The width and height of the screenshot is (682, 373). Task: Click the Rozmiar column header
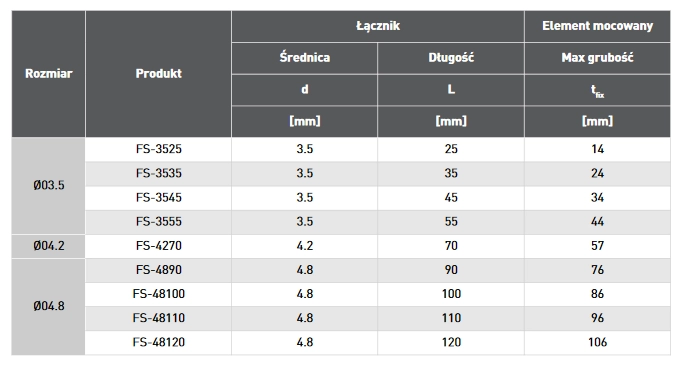[x=48, y=74]
